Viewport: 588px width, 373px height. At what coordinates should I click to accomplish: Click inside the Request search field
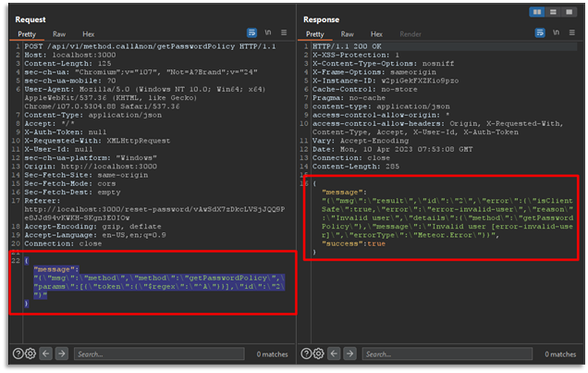coord(148,354)
